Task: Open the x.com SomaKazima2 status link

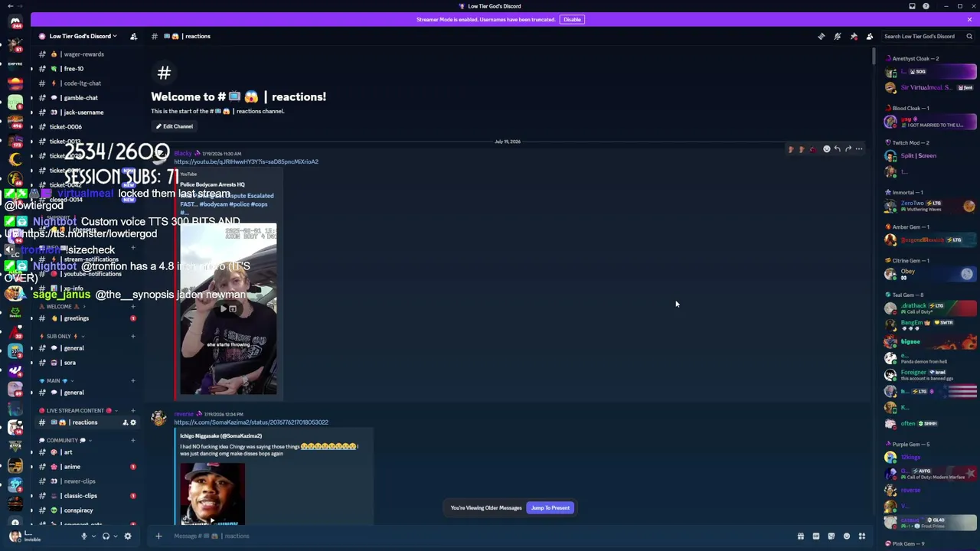Action: click(x=251, y=422)
